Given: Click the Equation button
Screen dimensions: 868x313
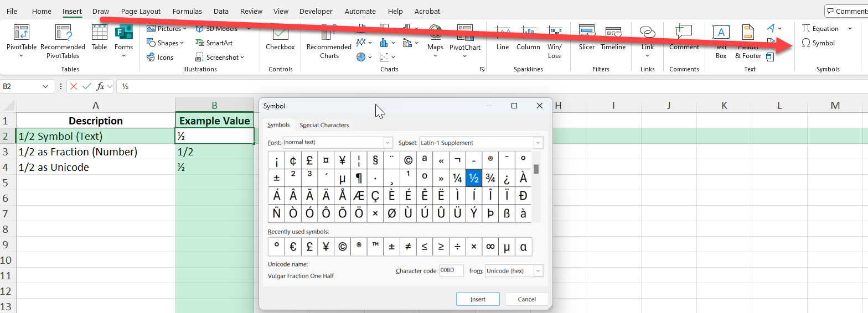Looking at the screenshot, I should pyautogui.click(x=820, y=28).
